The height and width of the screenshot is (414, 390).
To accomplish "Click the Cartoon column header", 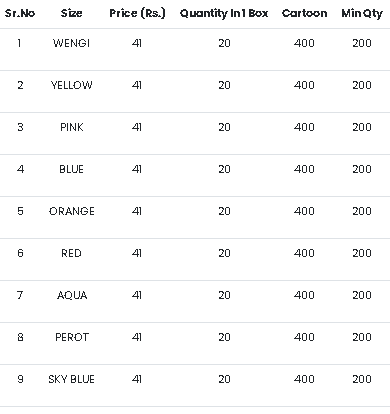I will [x=304, y=13].
